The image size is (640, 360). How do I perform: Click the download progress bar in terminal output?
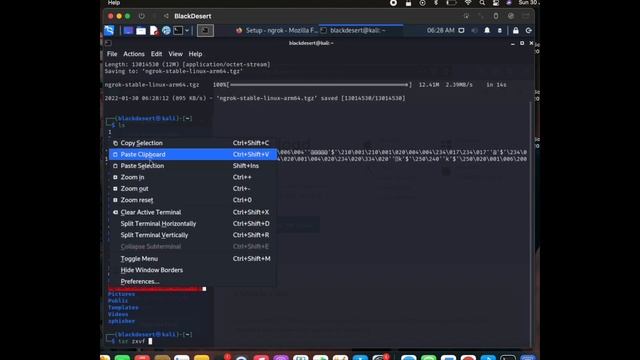click(319, 84)
